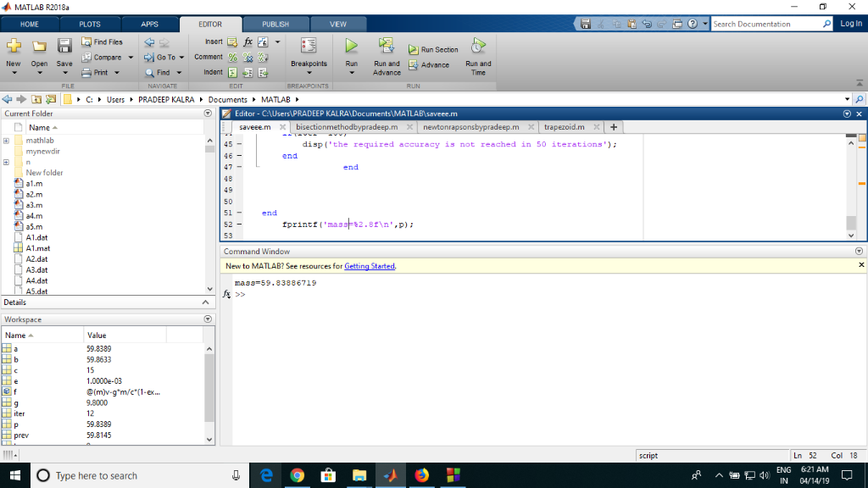Viewport: 868px width, 488px height.
Task: Click the Insert fx function icon
Action: click(x=248, y=42)
